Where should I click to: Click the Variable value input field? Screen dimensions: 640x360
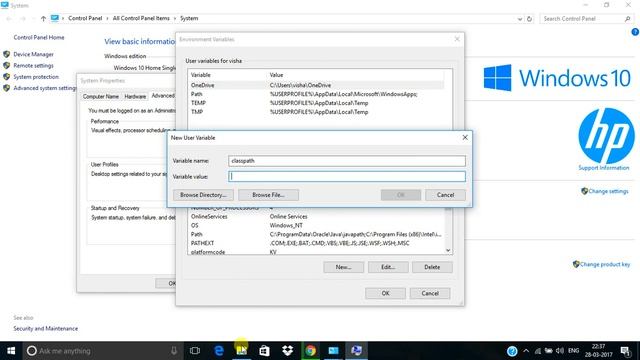(x=347, y=176)
